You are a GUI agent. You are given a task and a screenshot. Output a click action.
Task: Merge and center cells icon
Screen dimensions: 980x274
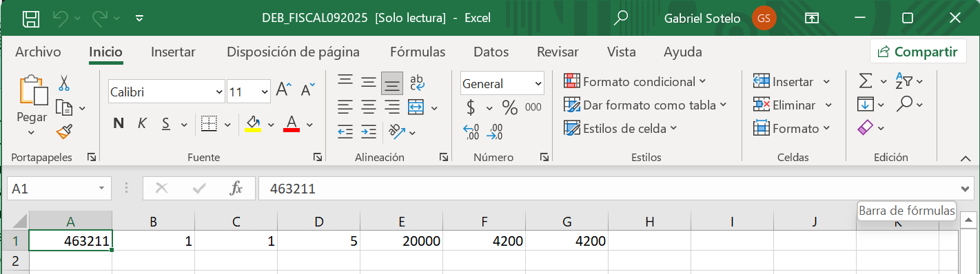[x=416, y=107]
